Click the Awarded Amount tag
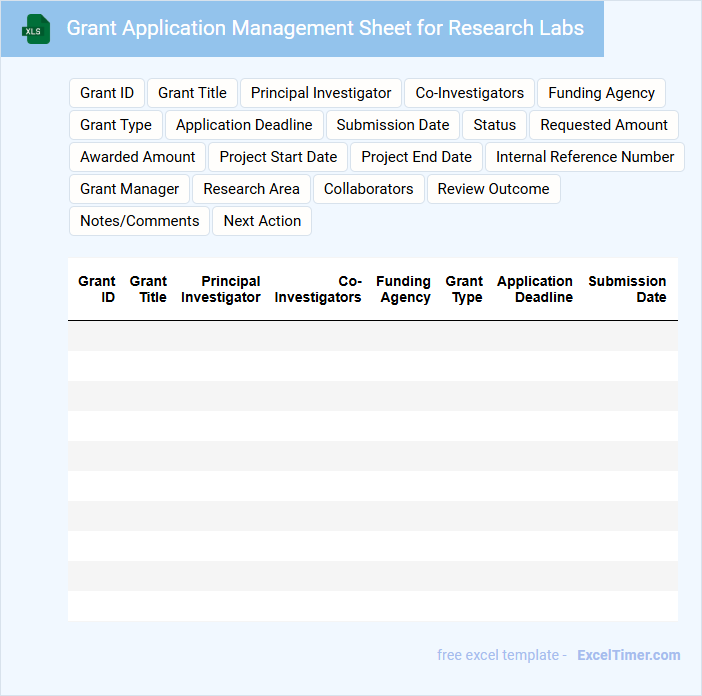This screenshot has width=702, height=696. click(138, 157)
